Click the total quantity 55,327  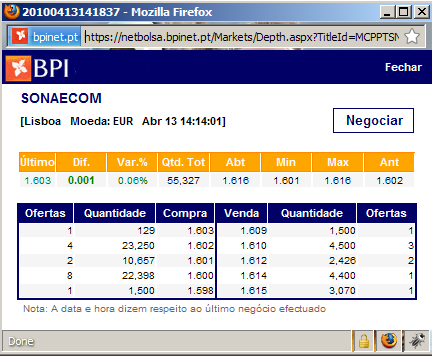183,181
